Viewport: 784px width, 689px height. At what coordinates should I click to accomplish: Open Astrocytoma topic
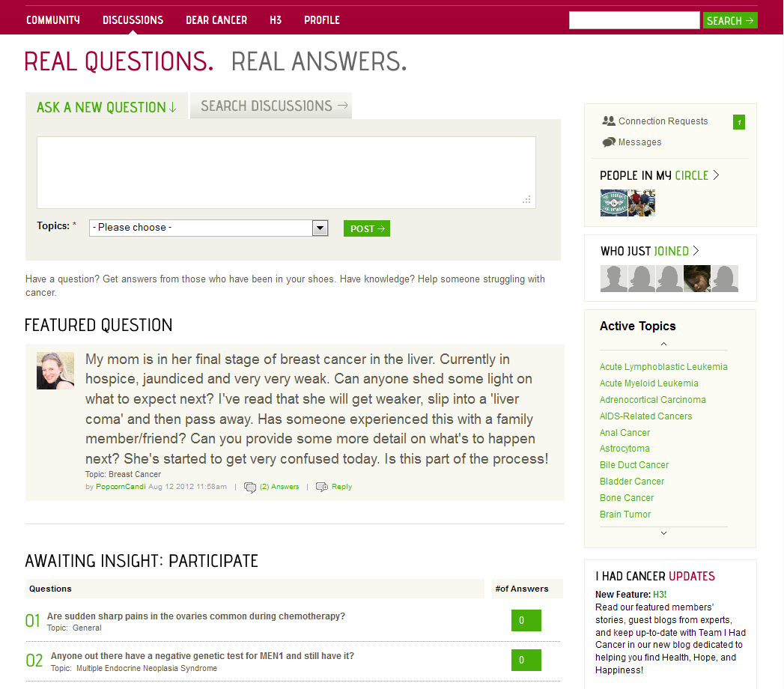[625, 449]
